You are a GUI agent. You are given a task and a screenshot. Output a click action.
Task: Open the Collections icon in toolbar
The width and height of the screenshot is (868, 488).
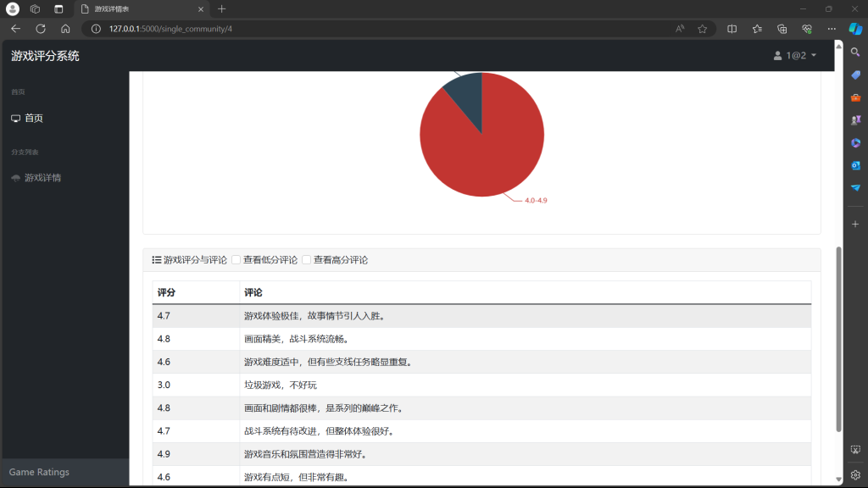[x=782, y=28]
